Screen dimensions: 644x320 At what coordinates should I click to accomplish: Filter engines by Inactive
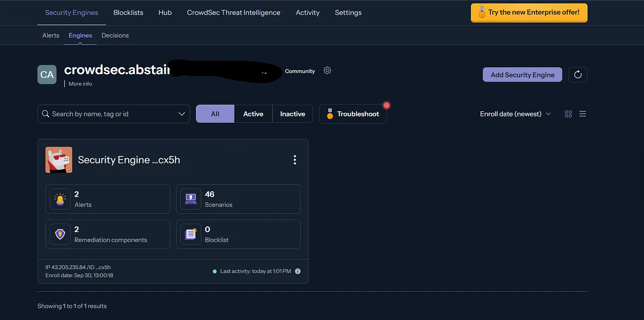click(293, 114)
